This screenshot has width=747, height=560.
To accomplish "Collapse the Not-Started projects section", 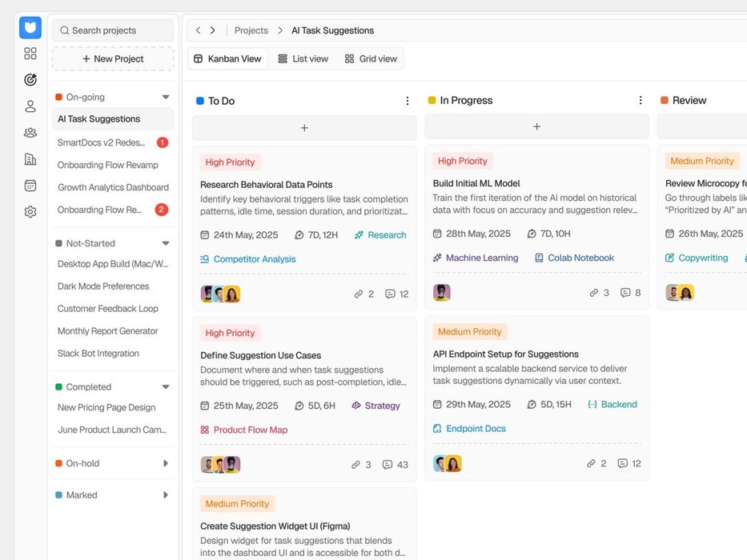I will tap(166, 243).
